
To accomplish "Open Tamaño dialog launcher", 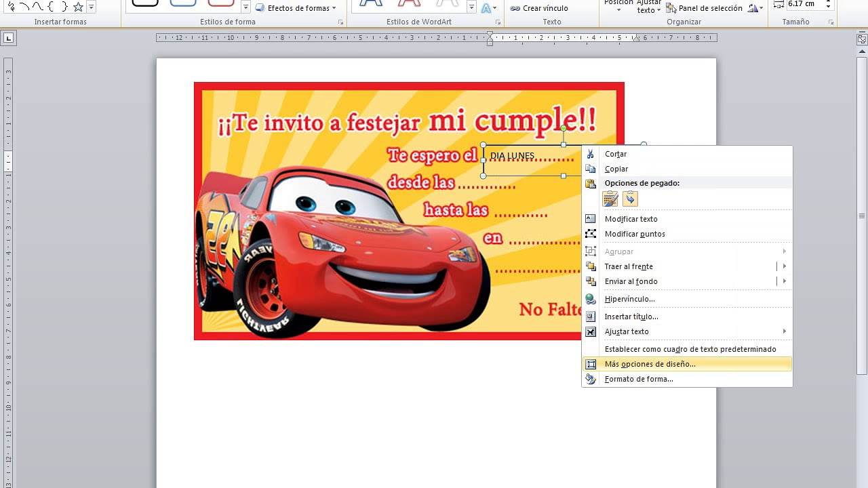I will [x=831, y=22].
